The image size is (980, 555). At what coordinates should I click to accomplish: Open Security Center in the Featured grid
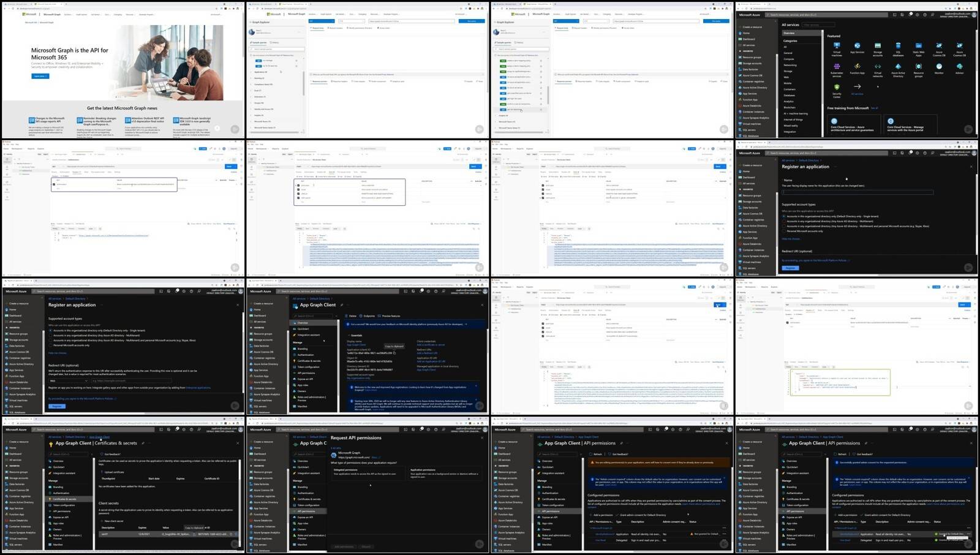[x=837, y=88]
